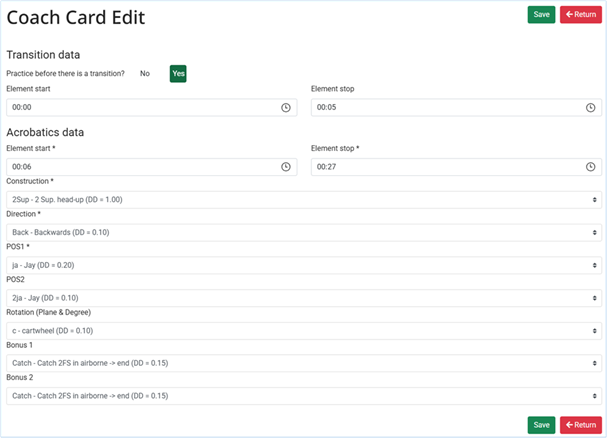Open the POS1 Jay dropdown
Viewport: 607px width, 438px height.
click(x=302, y=265)
